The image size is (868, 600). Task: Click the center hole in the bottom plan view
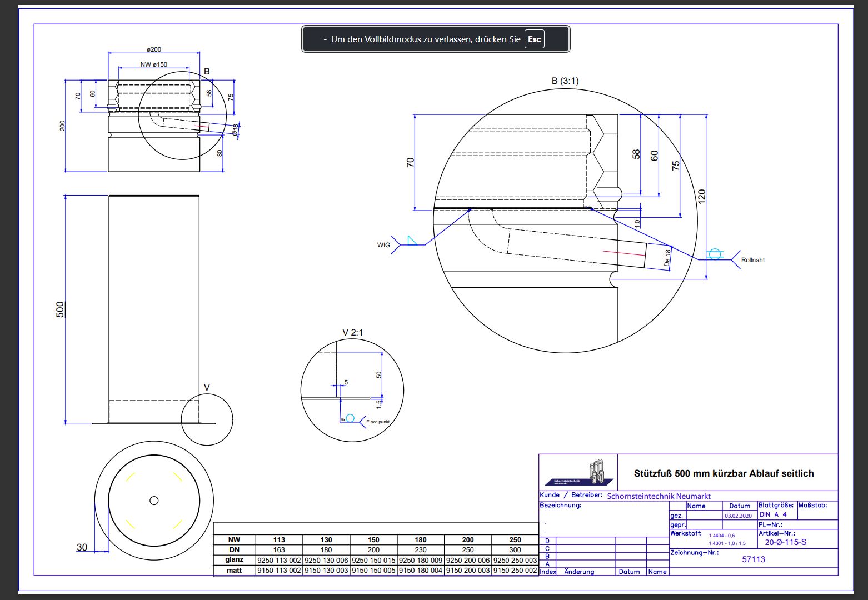[154, 501]
